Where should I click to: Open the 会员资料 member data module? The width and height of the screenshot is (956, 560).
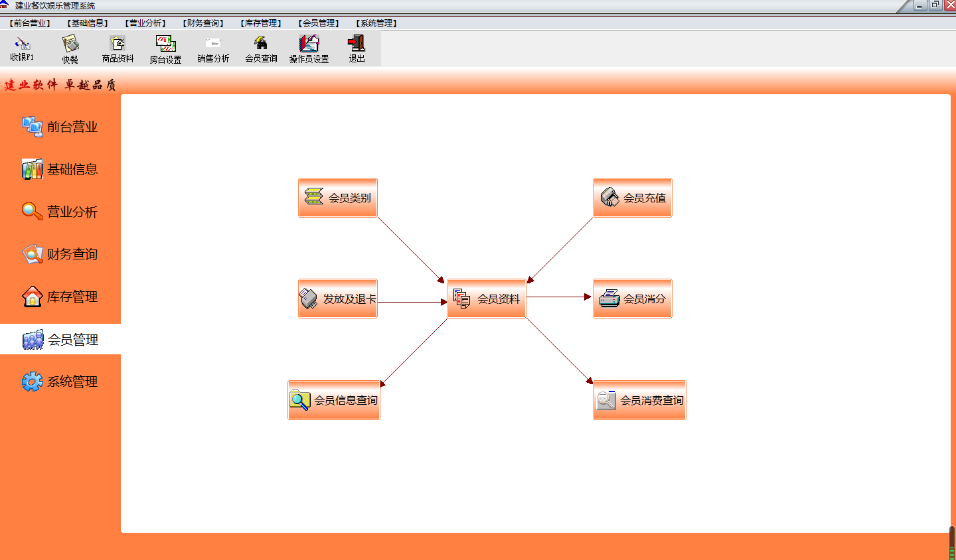point(487,299)
